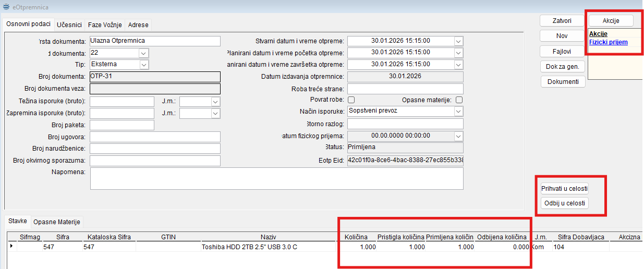The height and width of the screenshot is (269, 644).
Task: Click the Fizicki prijem link
Action: pyautogui.click(x=608, y=42)
